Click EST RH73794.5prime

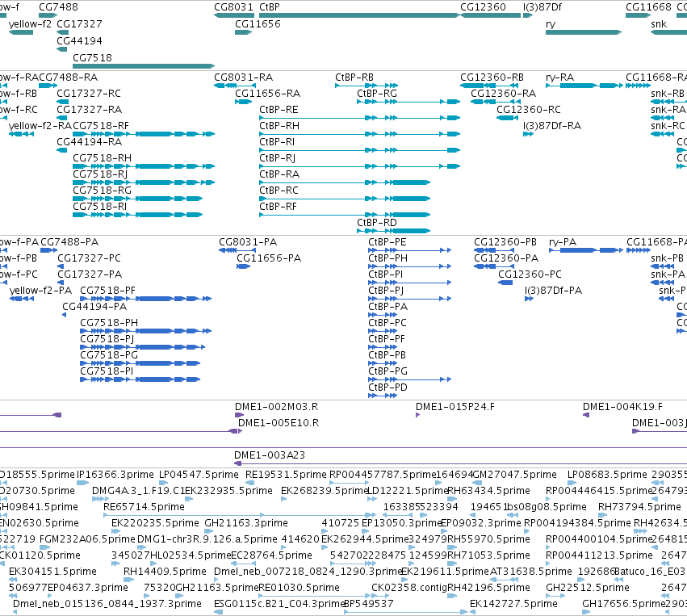click(x=639, y=507)
